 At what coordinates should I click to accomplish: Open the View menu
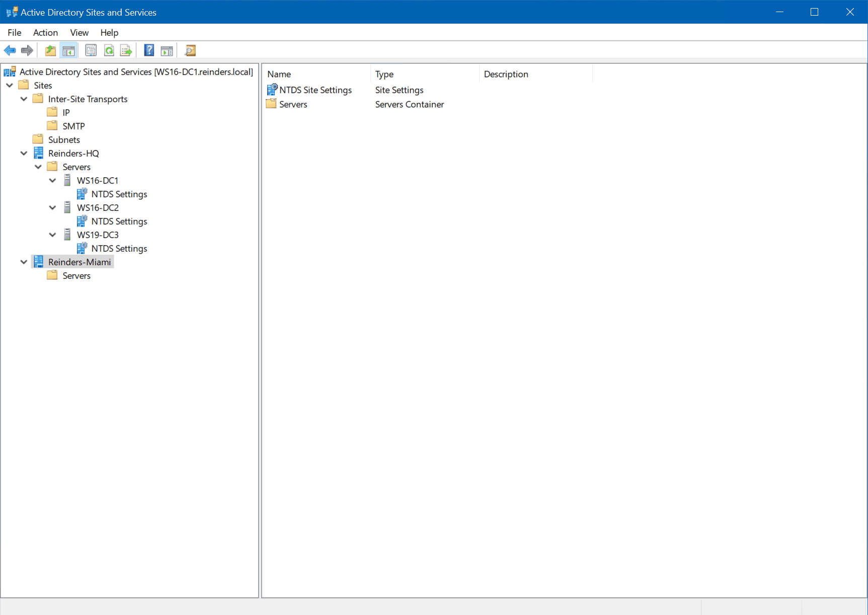(x=79, y=32)
